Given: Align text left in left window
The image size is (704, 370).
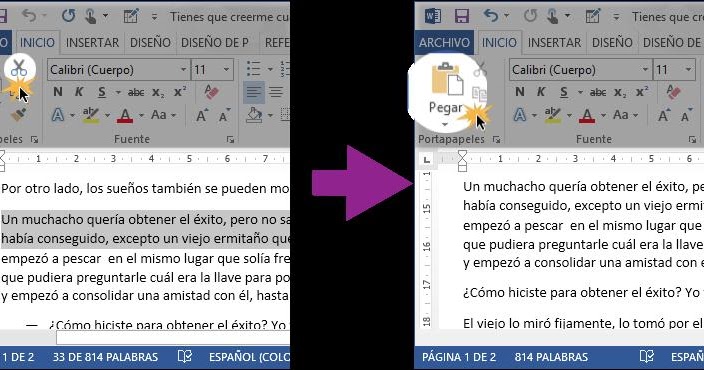Looking at the screenshot, I should [x=254, y=92].
